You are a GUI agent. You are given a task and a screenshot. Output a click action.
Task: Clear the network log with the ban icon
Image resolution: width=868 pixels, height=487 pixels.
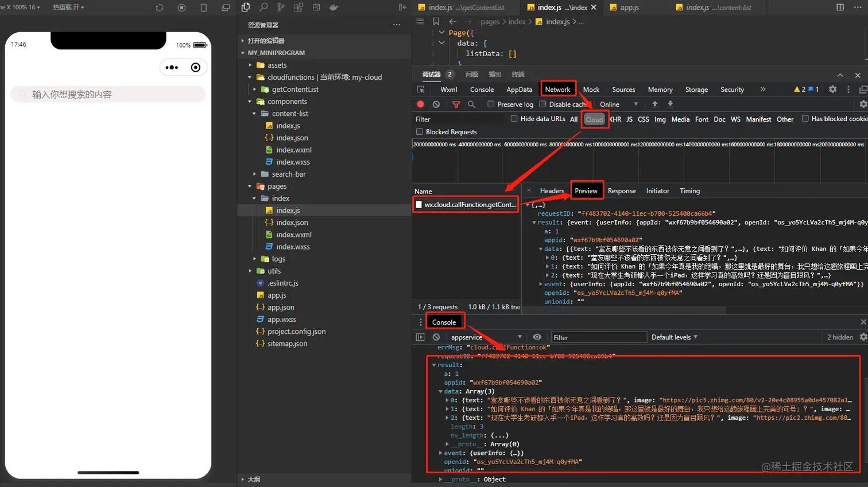[x=436, y=104]
